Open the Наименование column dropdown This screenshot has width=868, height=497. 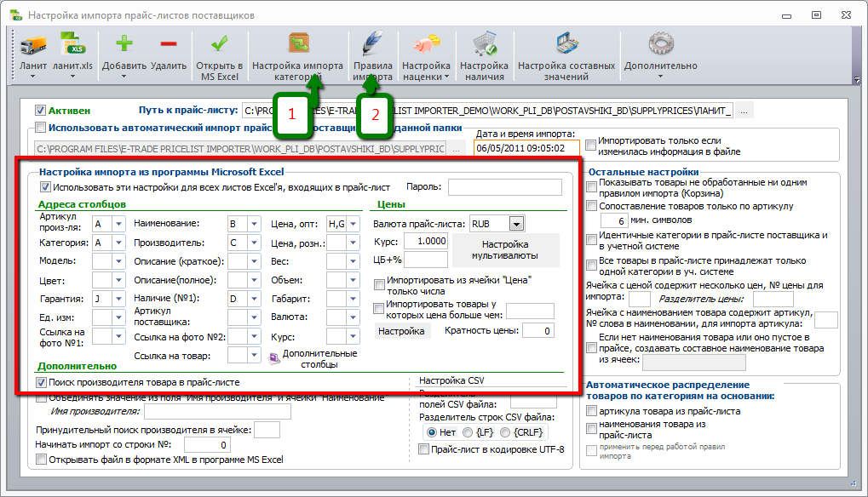(x=254, y=224)
